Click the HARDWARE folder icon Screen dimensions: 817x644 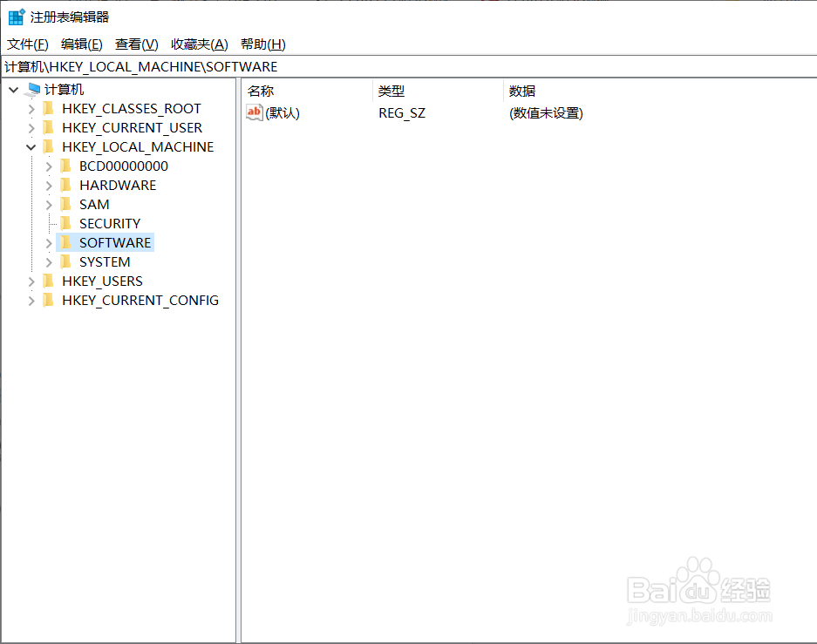(x=65, y=186)
